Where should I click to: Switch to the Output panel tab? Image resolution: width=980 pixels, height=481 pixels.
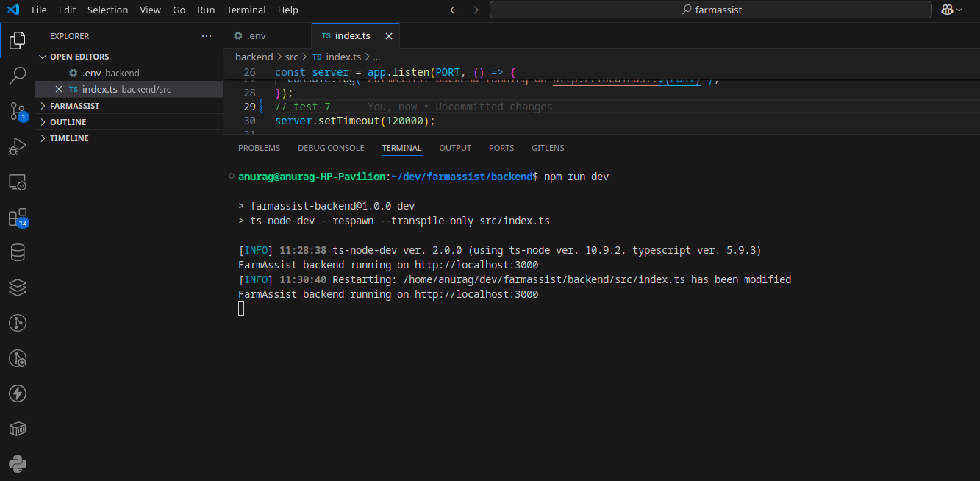pyautogui.click(x=455, y=148)
